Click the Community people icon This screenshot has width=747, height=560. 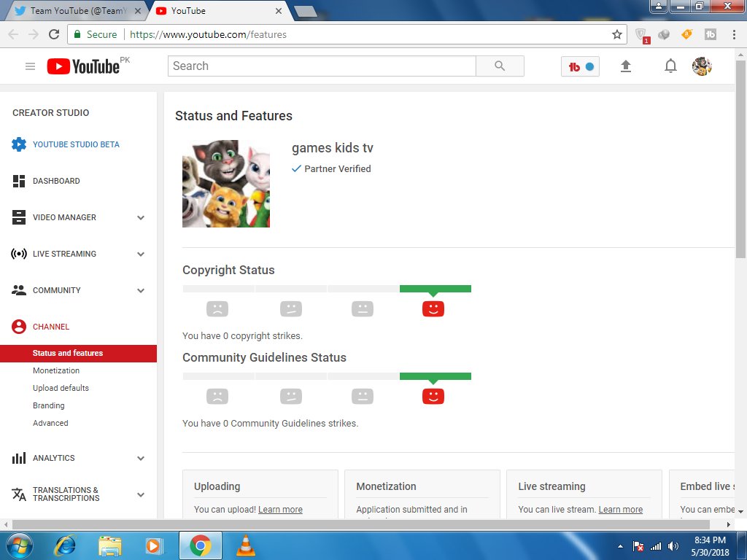point(19,290)
